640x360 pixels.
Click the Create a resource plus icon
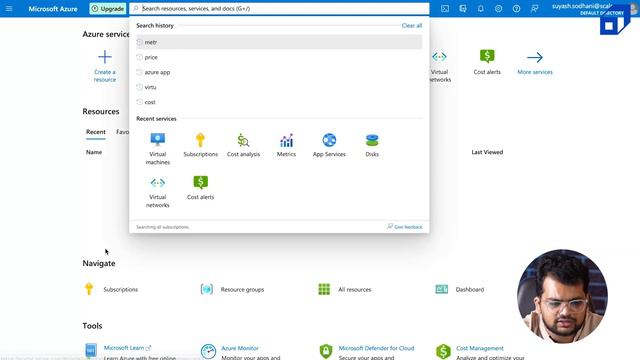tap(105, 57)
